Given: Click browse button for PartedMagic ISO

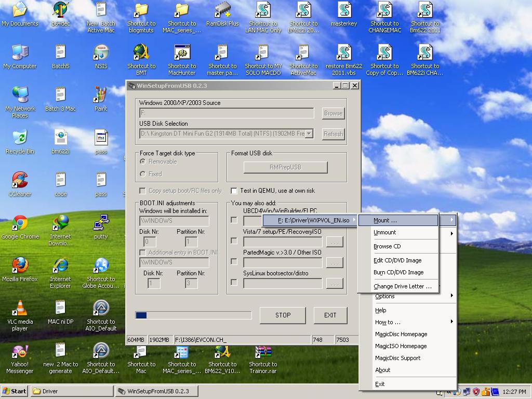Looking at the screenshot, I should (x=335, y=262).
